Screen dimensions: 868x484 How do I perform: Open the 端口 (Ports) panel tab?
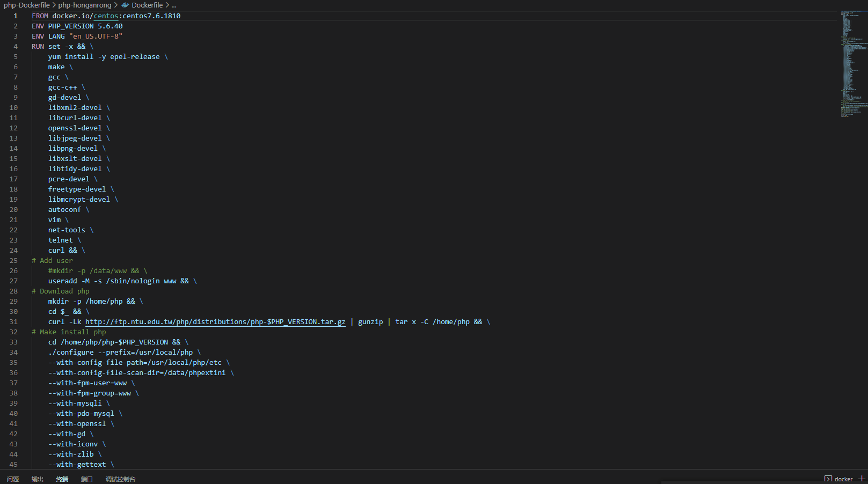(x=86, y=479)
